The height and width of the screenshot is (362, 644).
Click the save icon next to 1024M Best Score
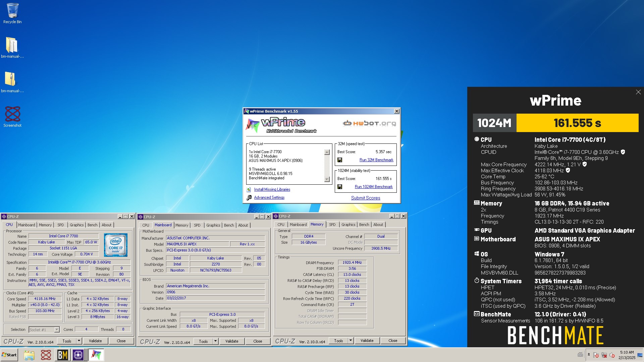click(x=339, y=187)
